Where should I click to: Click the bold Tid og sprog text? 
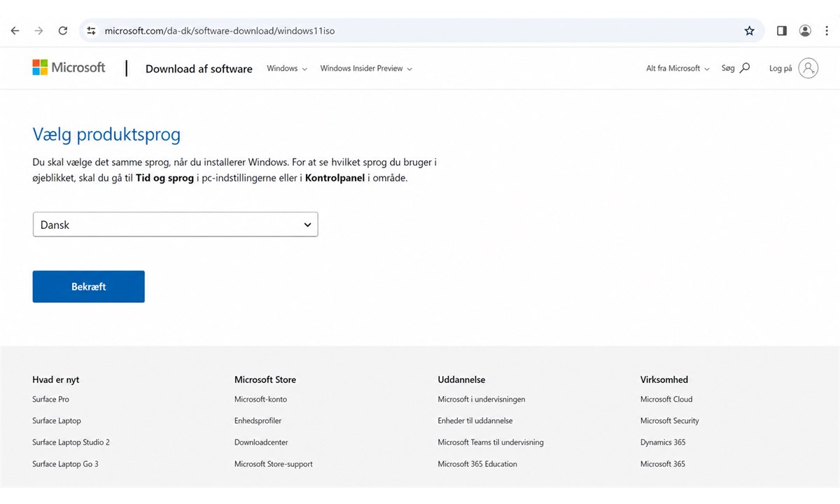(164, 178)
